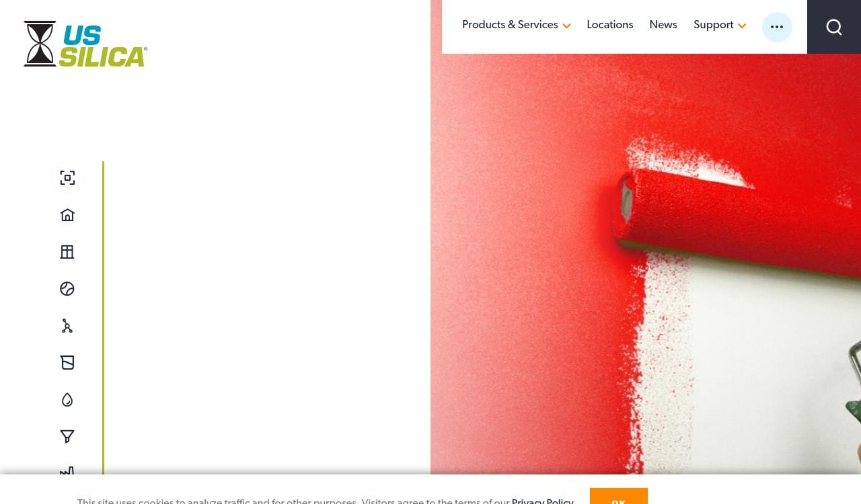Choose the filter funnel icon

click(67, 437)
